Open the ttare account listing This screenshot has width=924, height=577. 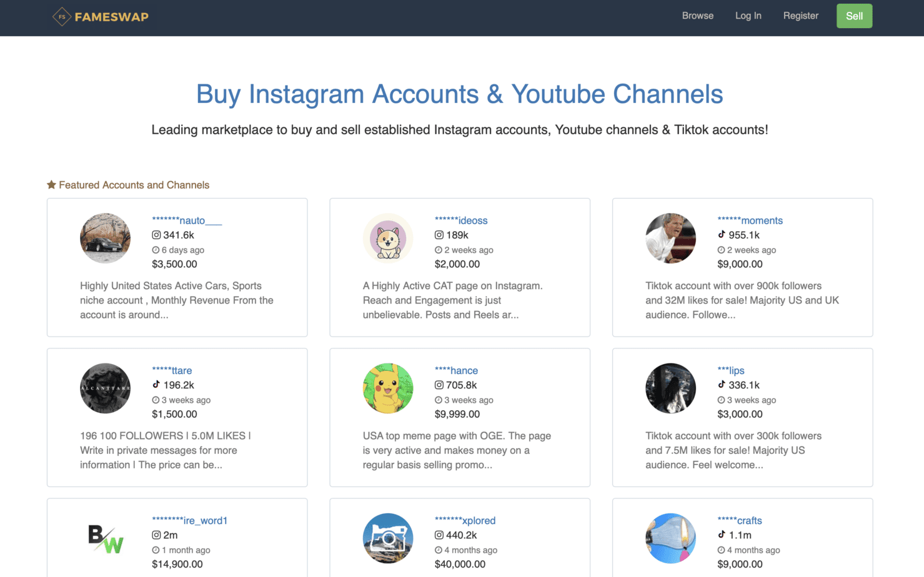[172, 370]
